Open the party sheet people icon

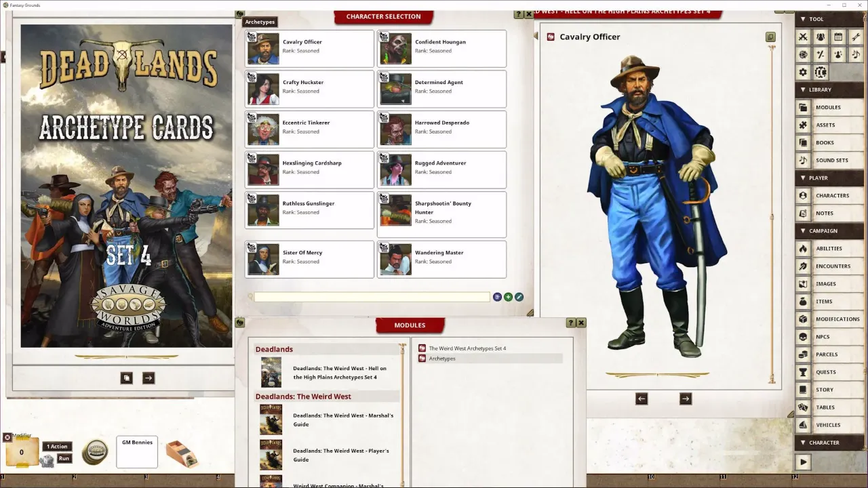(x=821, y=37)
